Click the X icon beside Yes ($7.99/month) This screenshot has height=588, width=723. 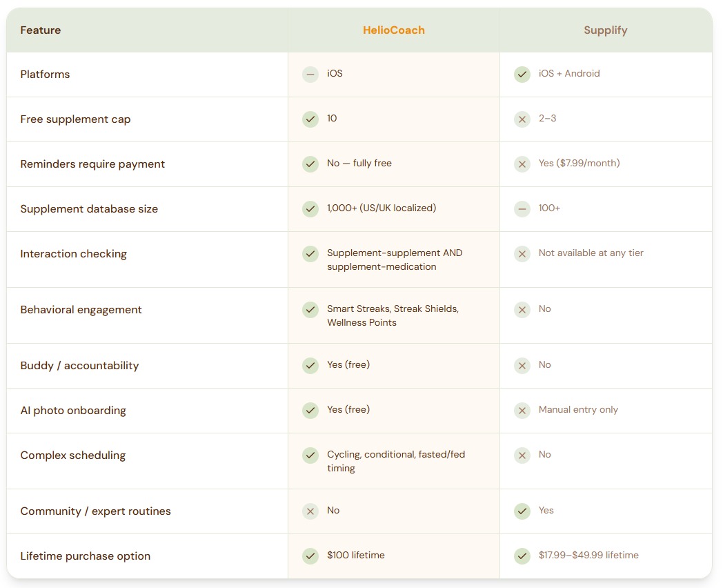(522, 164)
